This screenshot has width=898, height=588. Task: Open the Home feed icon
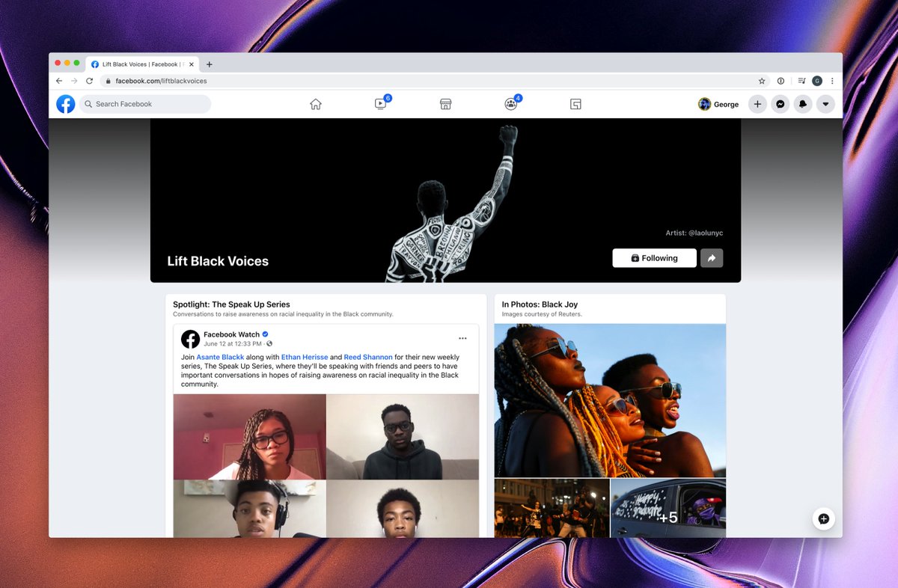[x=316, y=104]
